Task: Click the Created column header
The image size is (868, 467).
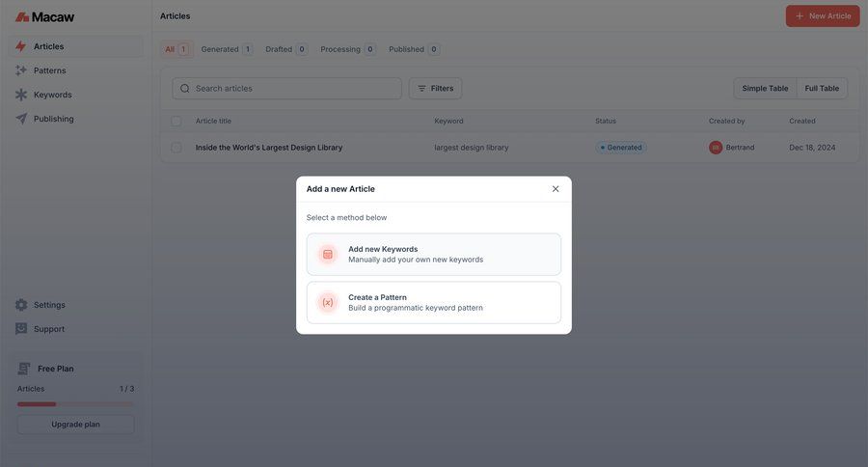Action: point(801,121)
